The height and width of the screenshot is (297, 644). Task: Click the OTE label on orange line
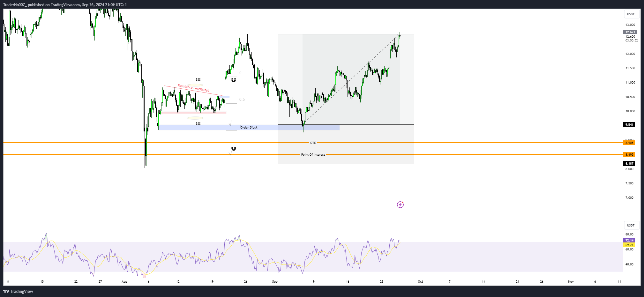pos(313,143)
